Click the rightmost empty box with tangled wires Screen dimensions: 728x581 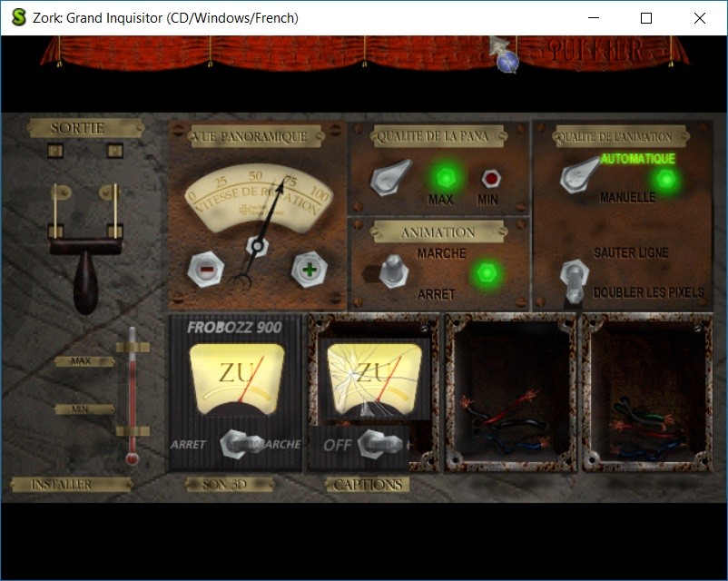pyautogui.click(x=646, y=392)
